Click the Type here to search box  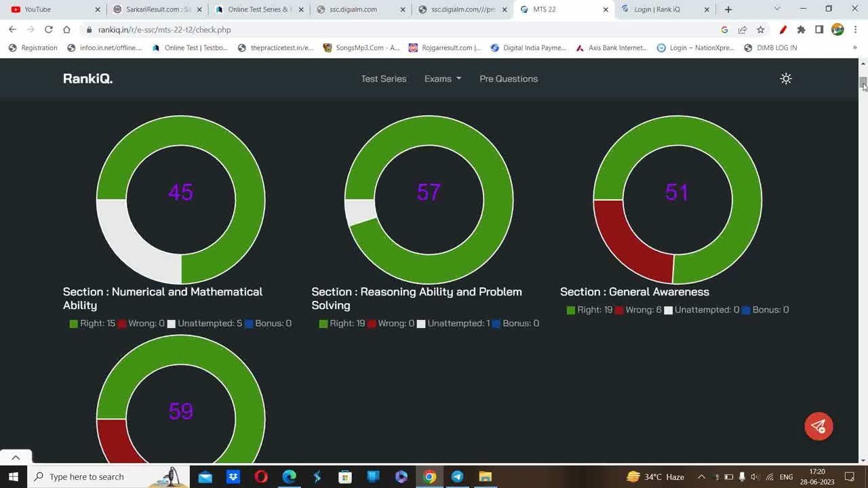click(x=108, y=476)
